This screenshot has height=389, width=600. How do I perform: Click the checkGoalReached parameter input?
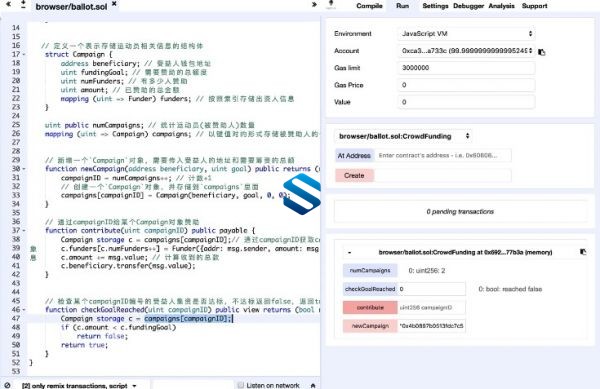(x=432, y=289)
